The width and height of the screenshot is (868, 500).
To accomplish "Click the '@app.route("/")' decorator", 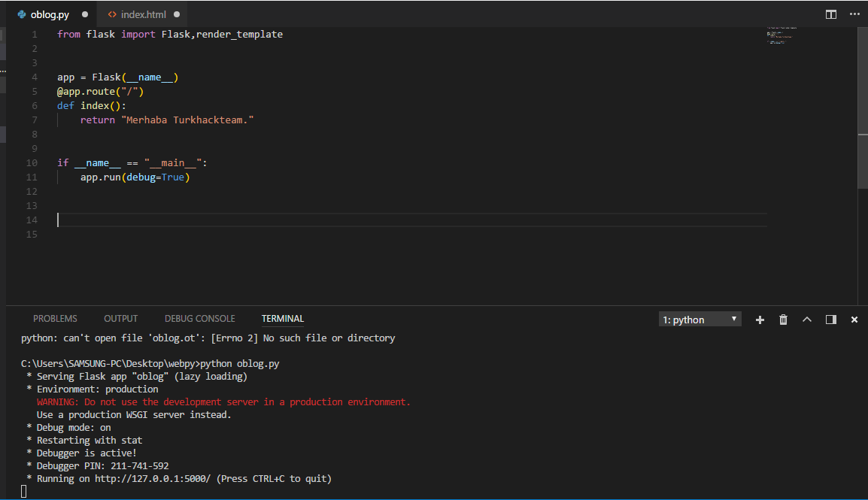I will tap(100, 91).
